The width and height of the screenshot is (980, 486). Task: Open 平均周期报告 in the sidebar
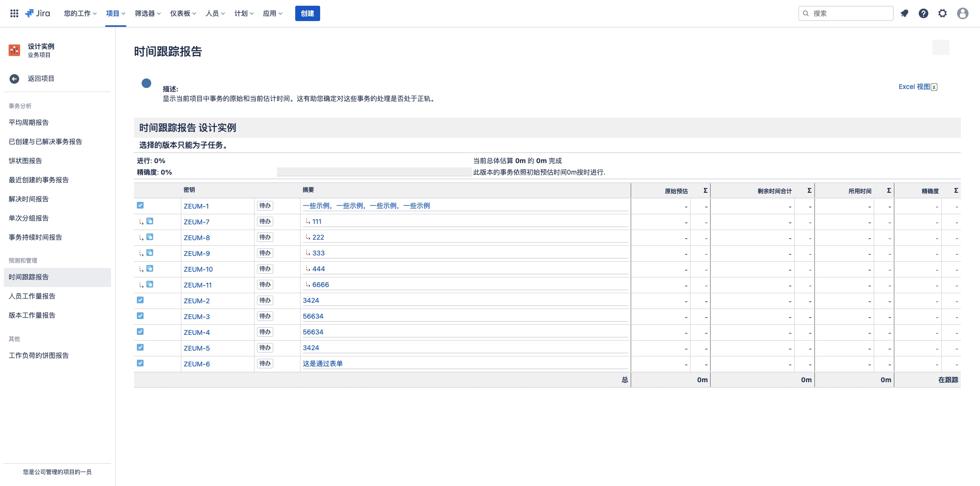click(x=57, y=122)
